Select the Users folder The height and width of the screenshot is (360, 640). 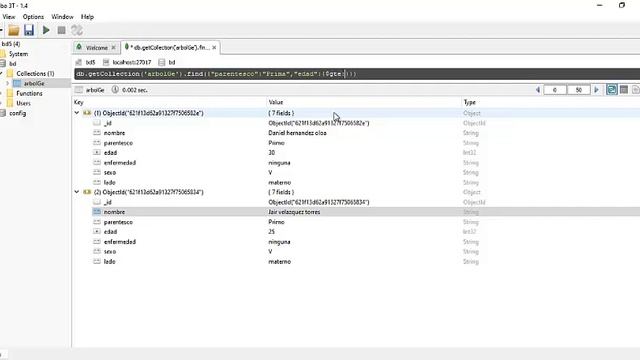tap(23, 103)
